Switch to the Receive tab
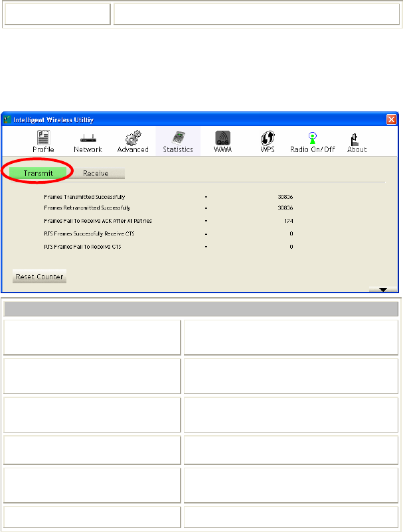This screenshot has height=532, width=403. pyautogui.click(x=96, y=173)
